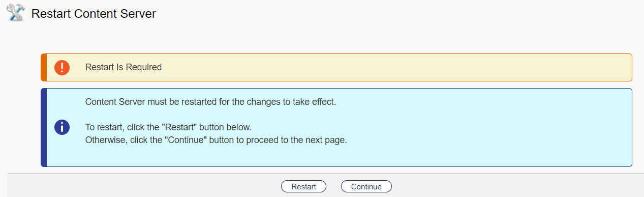
Task: Select the "Restart Content Server" page title
Action: pos(94,14)
